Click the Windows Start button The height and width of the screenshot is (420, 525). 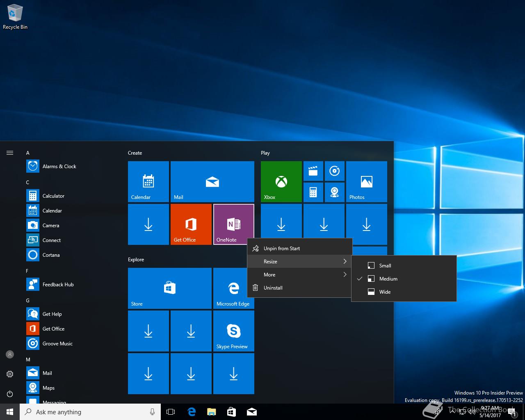[10, 412]
